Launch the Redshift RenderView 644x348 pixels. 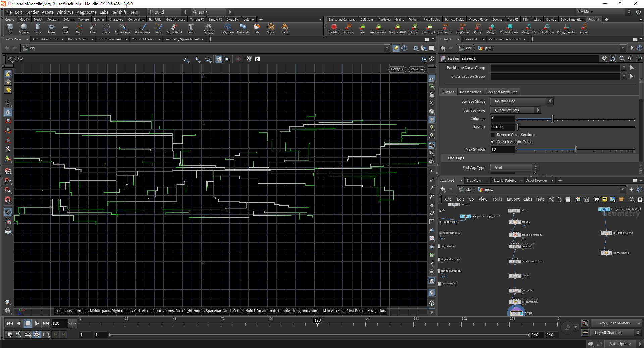click(378, 28)
